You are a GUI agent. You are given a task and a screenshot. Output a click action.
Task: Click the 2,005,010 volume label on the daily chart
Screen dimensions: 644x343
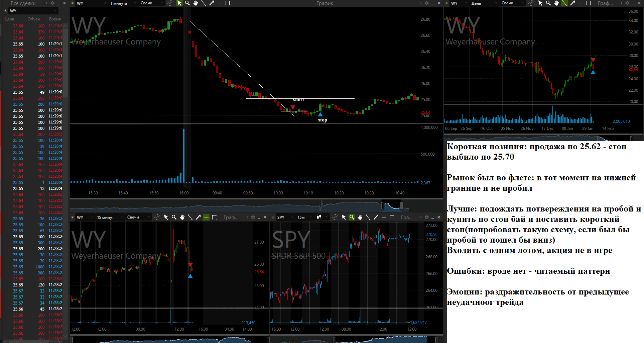point(621,121)
